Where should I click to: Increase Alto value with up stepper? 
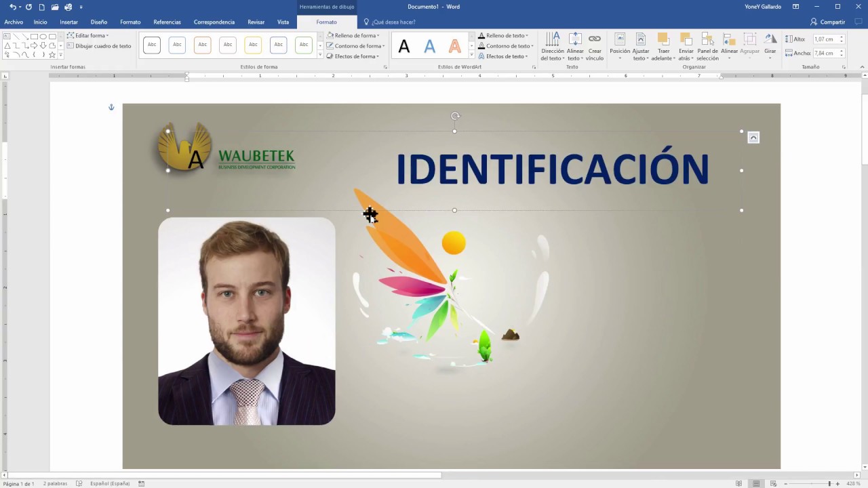tap(842, 37)
